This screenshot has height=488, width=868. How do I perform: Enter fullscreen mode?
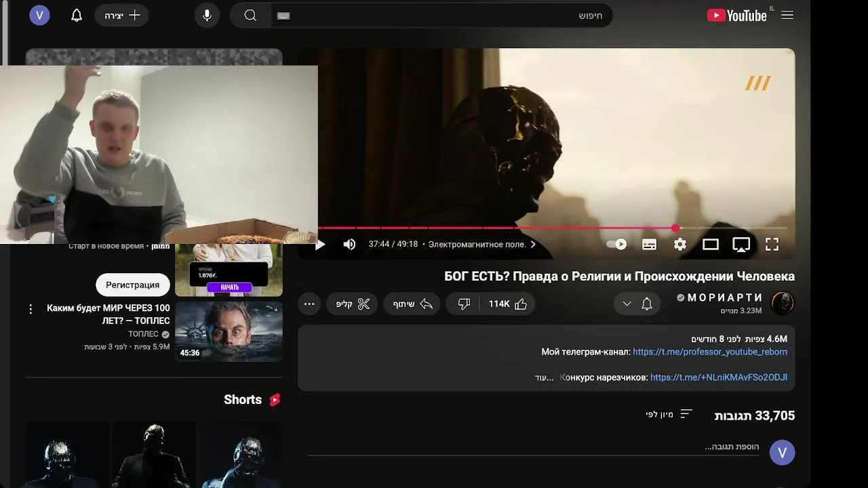[x=772, y=245]
